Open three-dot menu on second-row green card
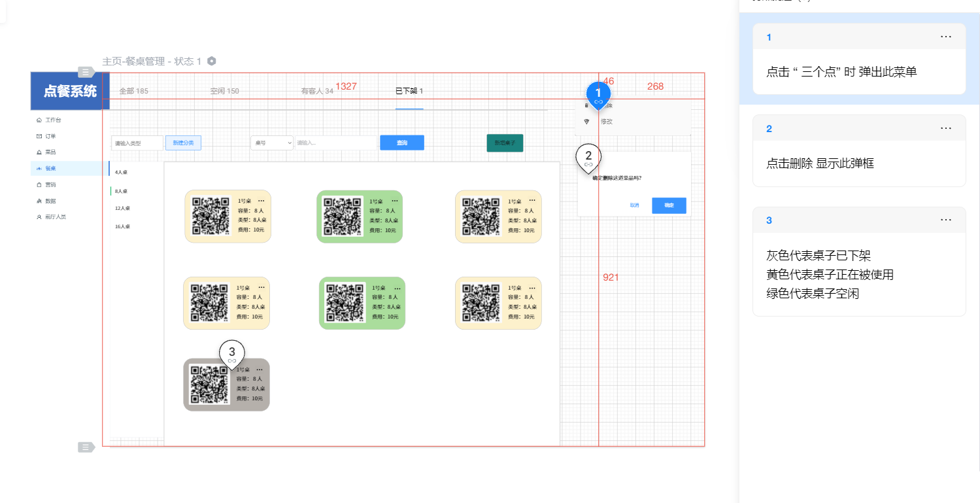 click(397, 287)
